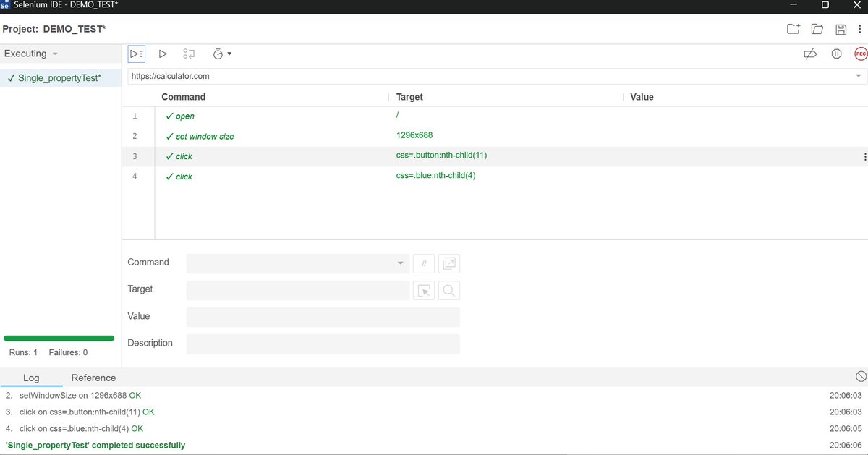Minimize the Selenium IDE window
Screen dimensions: 868x455
[x=794, y=5]
